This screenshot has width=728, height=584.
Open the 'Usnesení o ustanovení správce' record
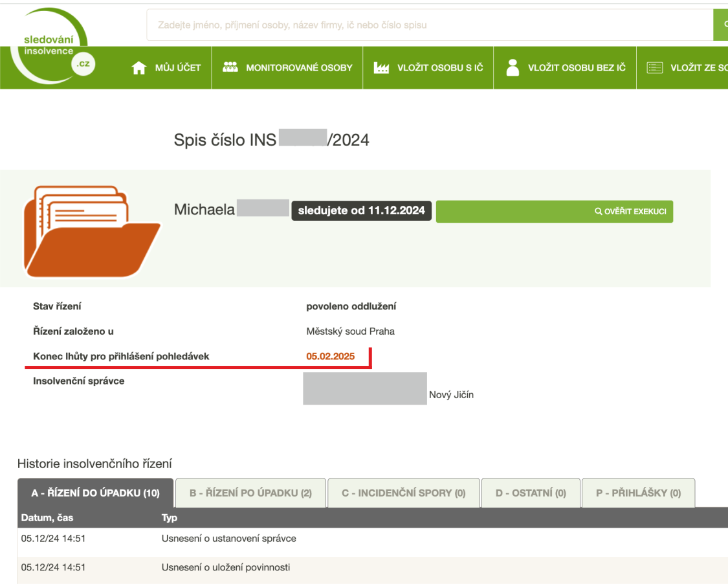pos(228,539)
